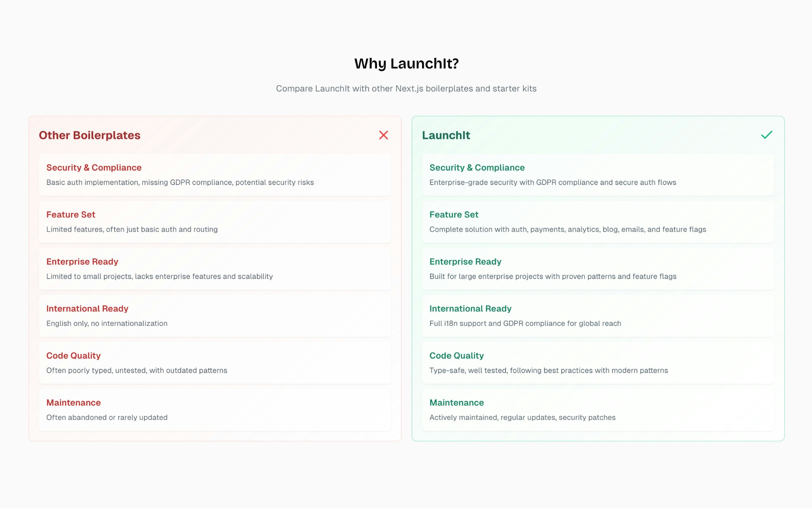Click the green 'Code Quality' heading

(456, 356)
